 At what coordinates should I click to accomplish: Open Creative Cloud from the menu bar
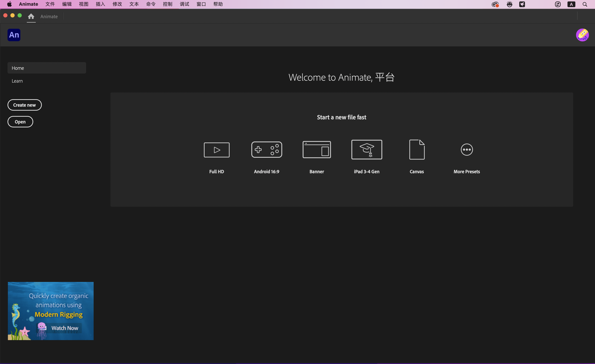(x=495, y=4)
